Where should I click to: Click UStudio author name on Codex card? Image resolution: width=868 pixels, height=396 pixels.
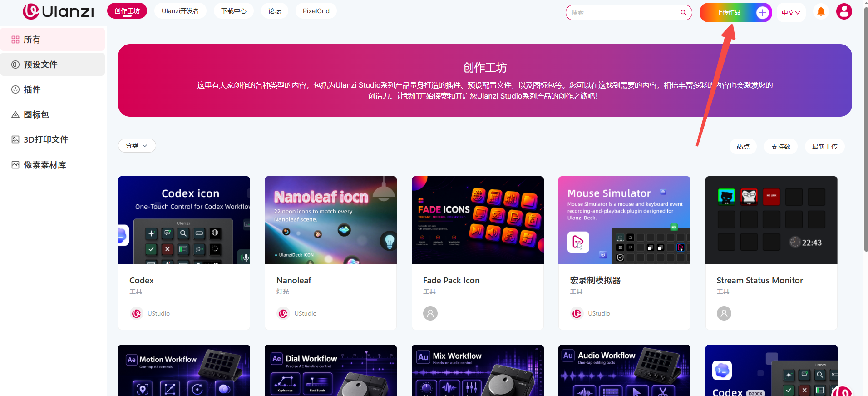pos(158,313)
